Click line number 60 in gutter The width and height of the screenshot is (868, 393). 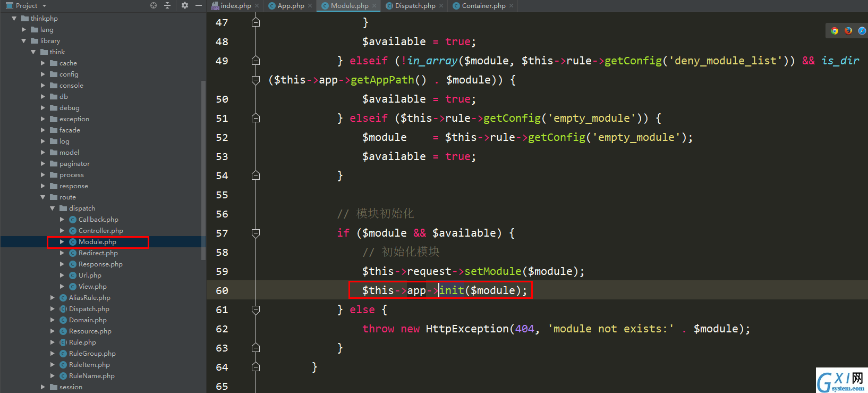(222, 290)
